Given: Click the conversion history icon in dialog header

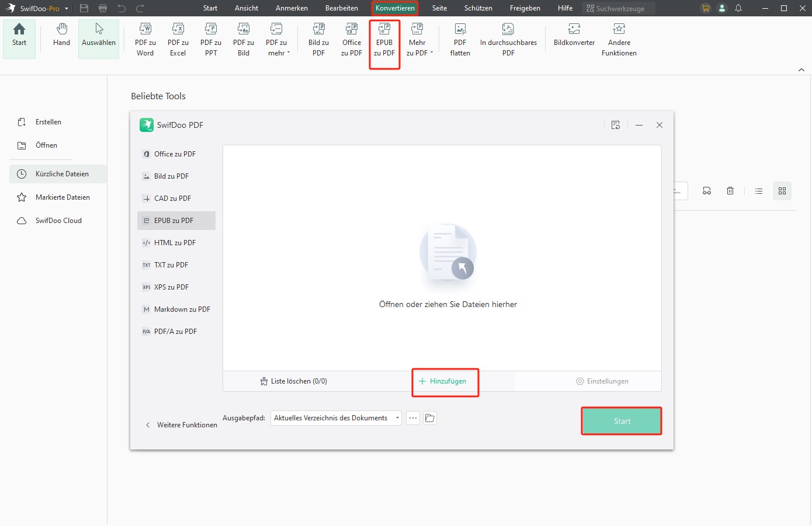Looking at the screenshot, I should pos(616,125).
